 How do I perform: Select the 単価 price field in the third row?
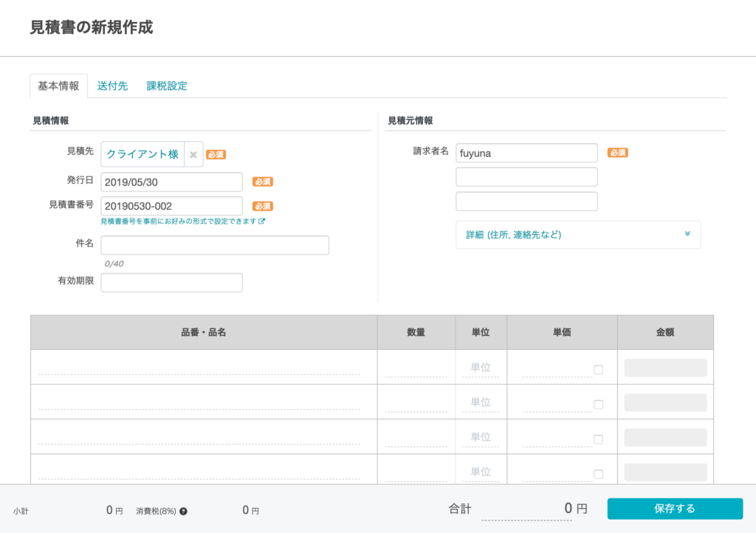[x=557, y=438]
